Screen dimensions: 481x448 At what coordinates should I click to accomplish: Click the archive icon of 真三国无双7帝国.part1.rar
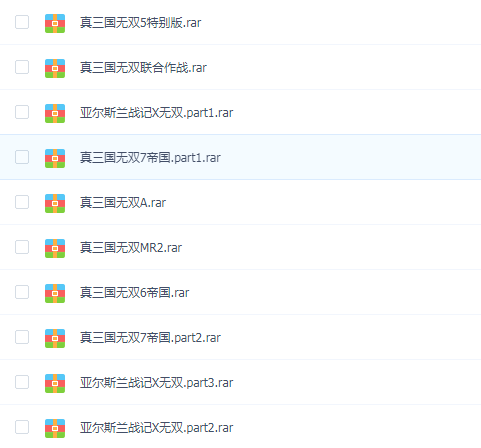click(x=55, y=158)
